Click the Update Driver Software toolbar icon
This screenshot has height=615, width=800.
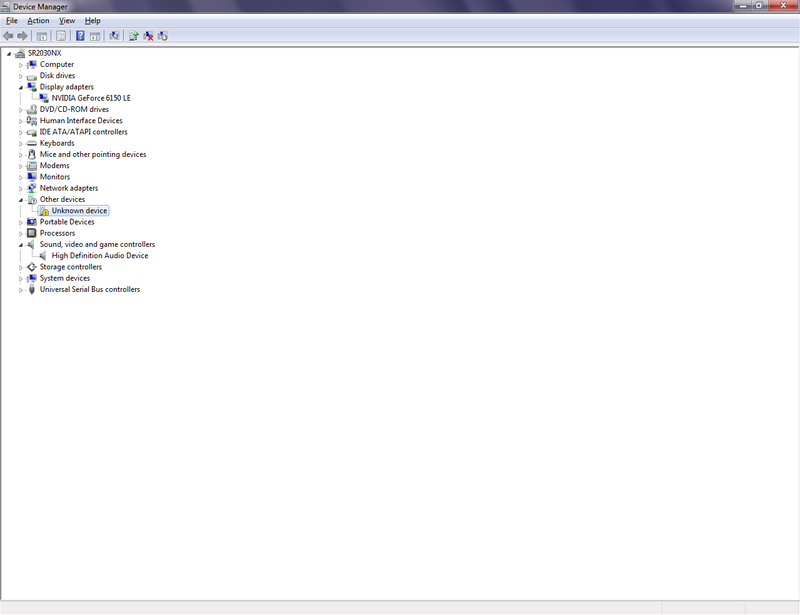134,36
